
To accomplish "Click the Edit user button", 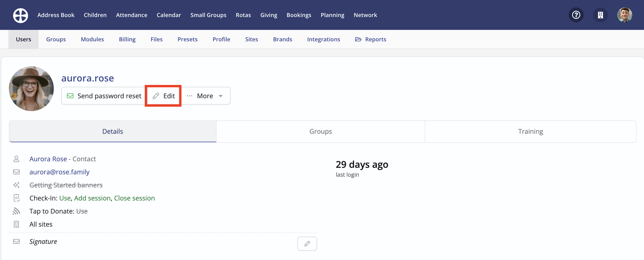I will click(x=163, y=96).
